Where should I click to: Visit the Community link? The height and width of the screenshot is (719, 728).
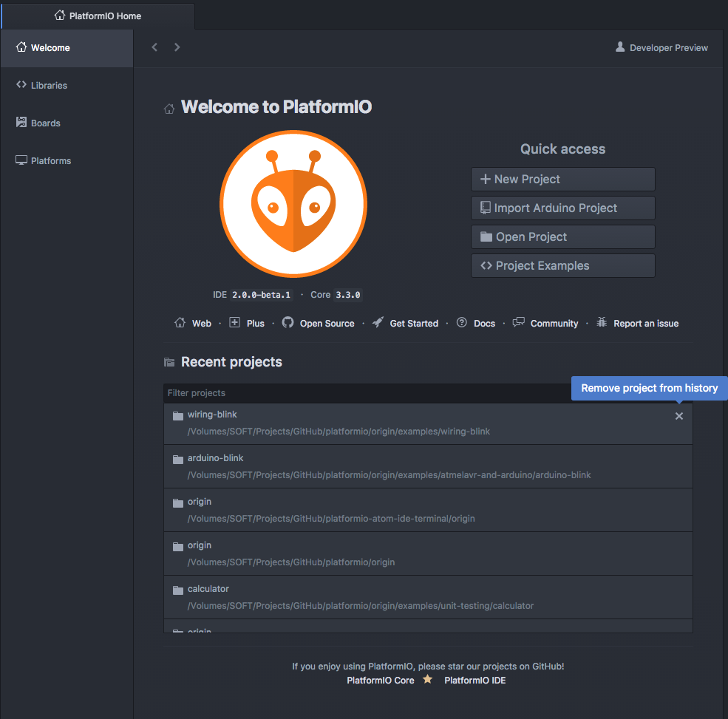point(554,324)
